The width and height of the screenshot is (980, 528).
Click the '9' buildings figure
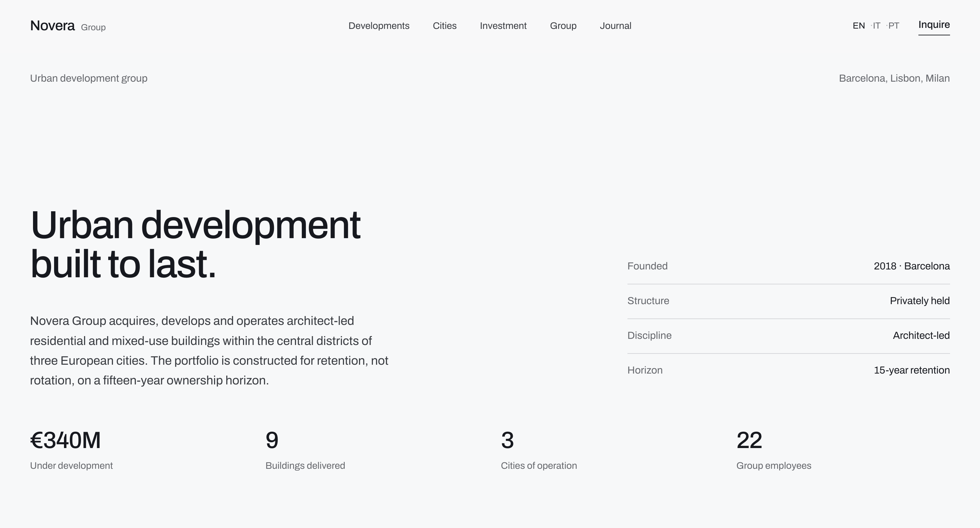pyautogui.click(x=272, y=441)
